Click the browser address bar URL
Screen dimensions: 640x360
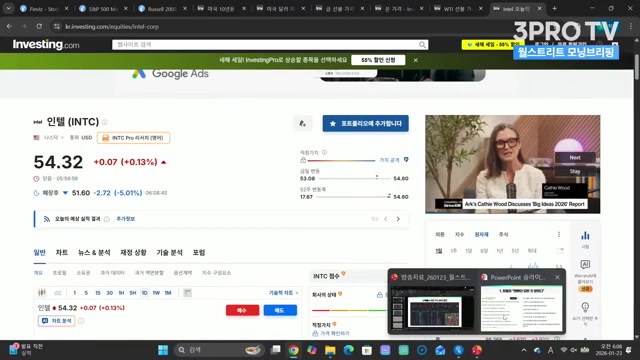point(112,27)
